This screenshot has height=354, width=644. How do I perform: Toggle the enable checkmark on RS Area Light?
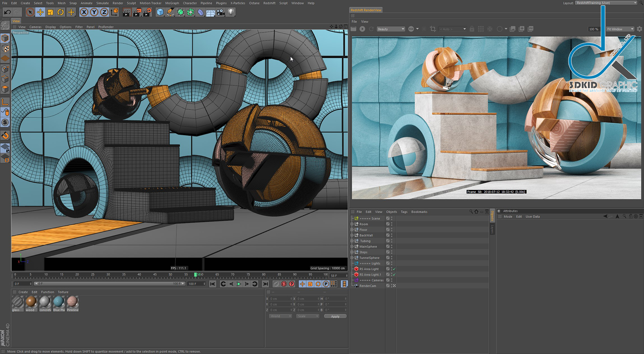[394, 269]
